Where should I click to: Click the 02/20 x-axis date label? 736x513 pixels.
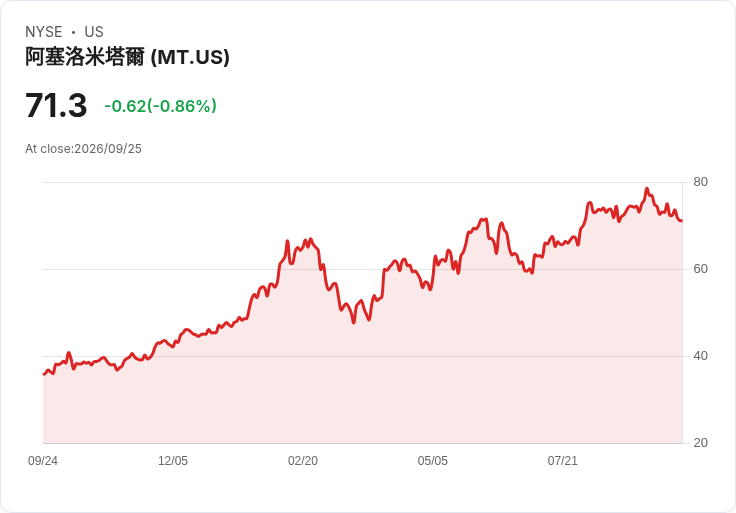pos(303,461)
